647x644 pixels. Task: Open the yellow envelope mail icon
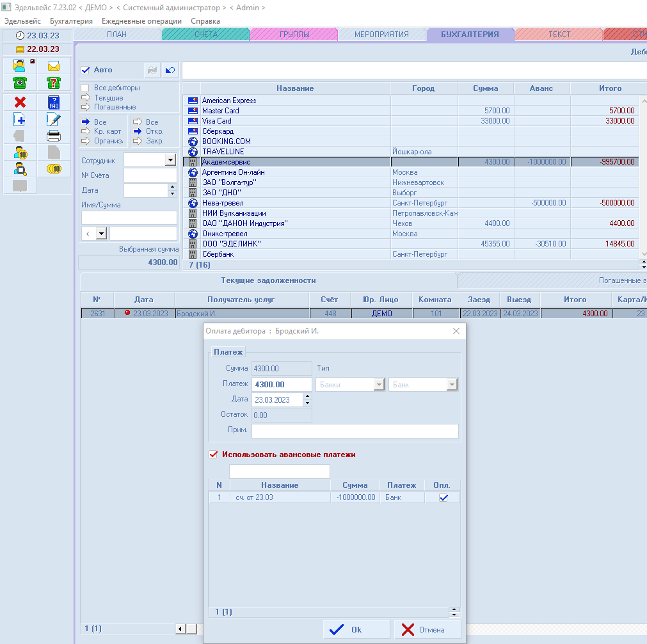pos(54,66)
